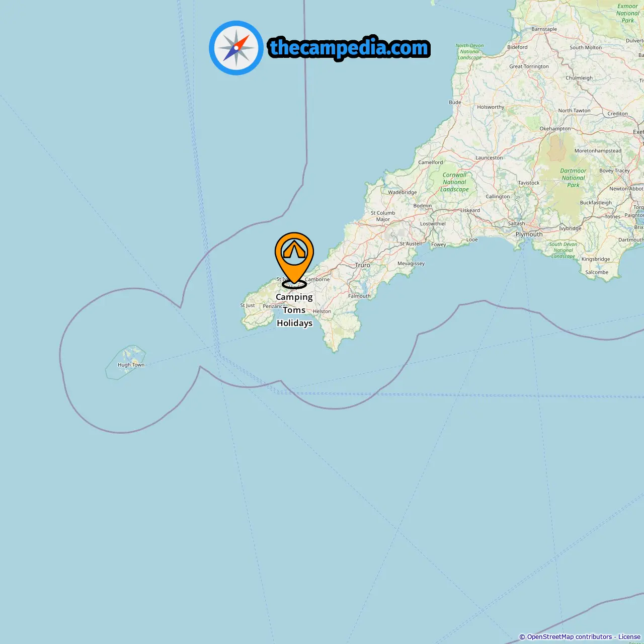Viewport: 644px width, 644px height.
Task: Click the Plymouth city label
Action: click(529, 234)
